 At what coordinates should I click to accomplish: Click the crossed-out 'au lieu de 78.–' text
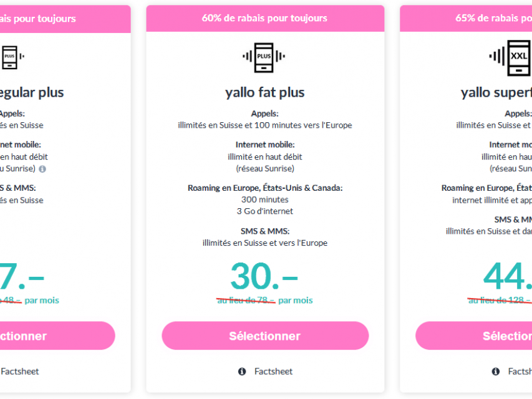(246, 300)
